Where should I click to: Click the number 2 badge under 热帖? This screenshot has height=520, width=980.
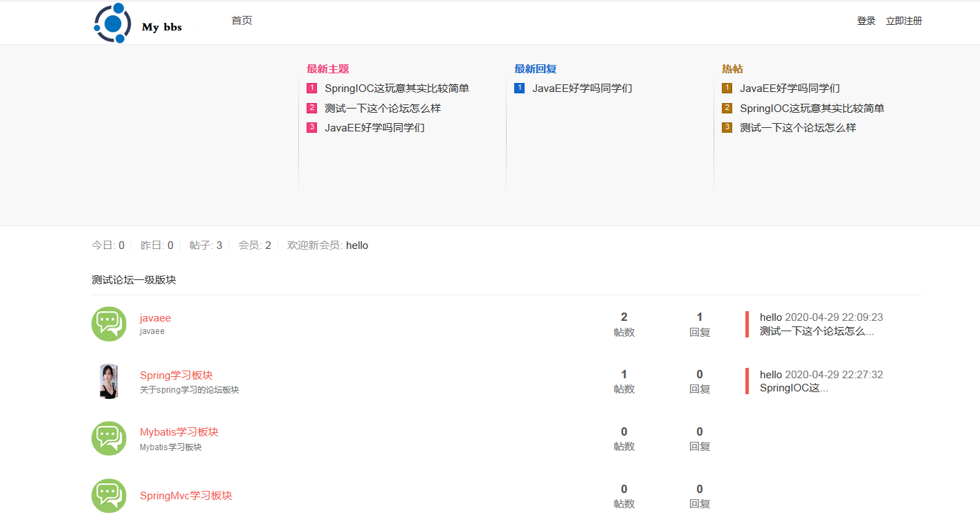[727, 108]
